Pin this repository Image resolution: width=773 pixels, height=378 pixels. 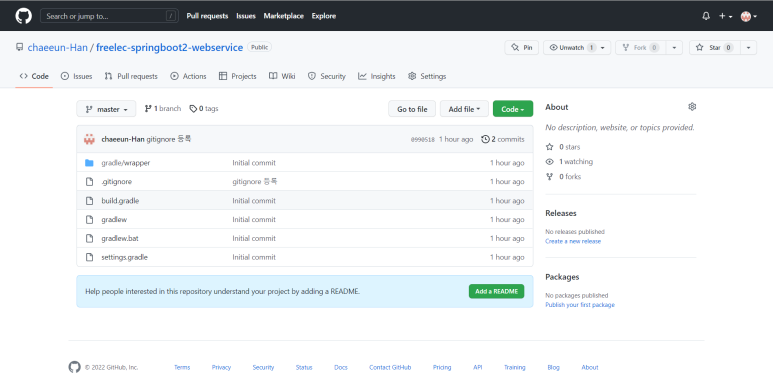coord(522,48)
